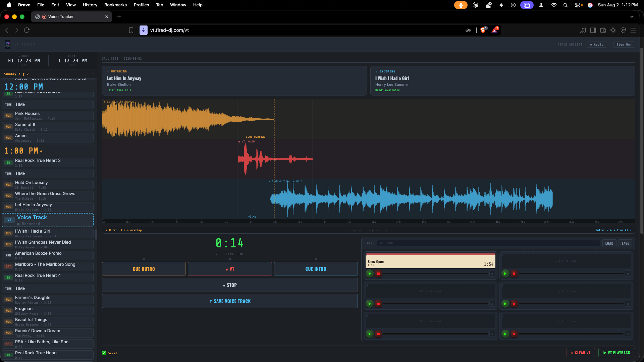Stop cart slot 3
This screenshot has width=644, height=362.
click(x=378, y=304)
